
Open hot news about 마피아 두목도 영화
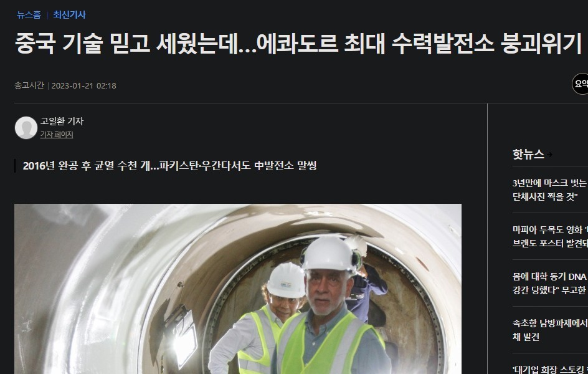click(x=550, y=236)
